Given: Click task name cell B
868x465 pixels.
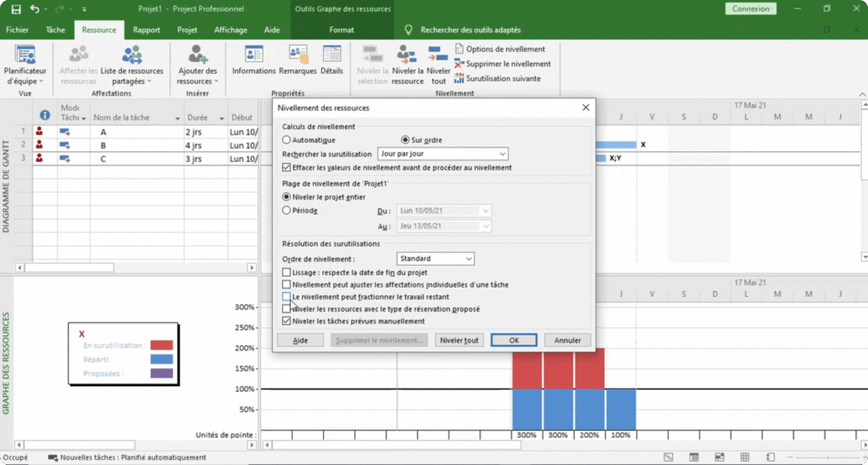Looking at the screenshot, I should (136, 145).
